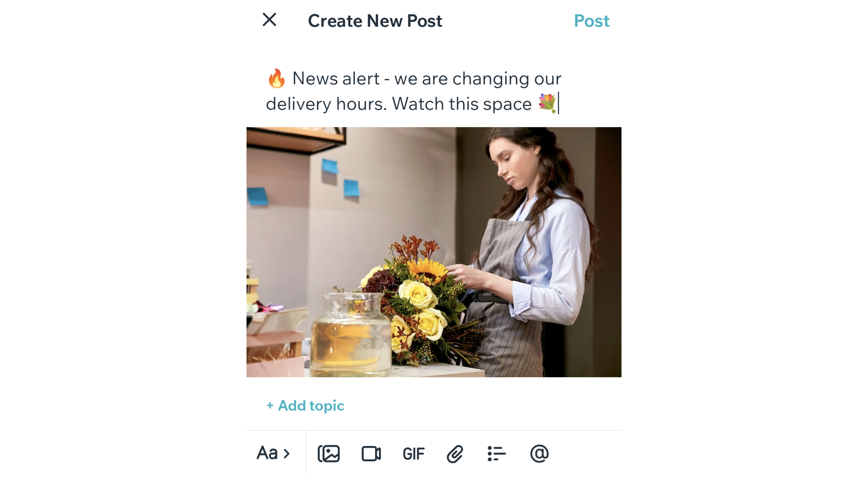Click the fire emoji in post text
Viewport: 868px width, 487px height.
pos(276,78)
